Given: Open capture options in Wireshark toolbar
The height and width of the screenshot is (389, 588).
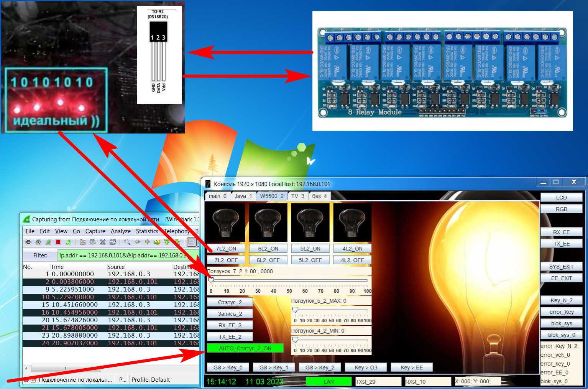Looking at the screenshot, I should [38, 242].
